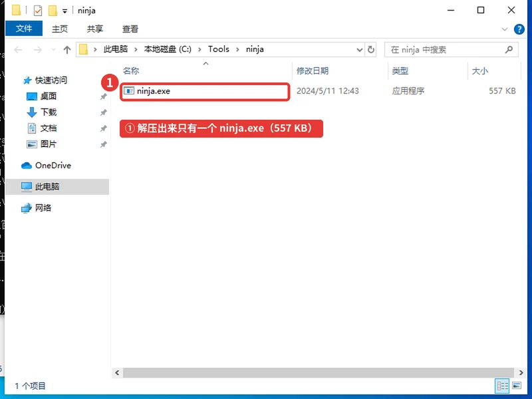This screenshot has width=532, height=399.
Task: Click the horizontal scrollbar right arrow
Action: [x=521, y=372]
